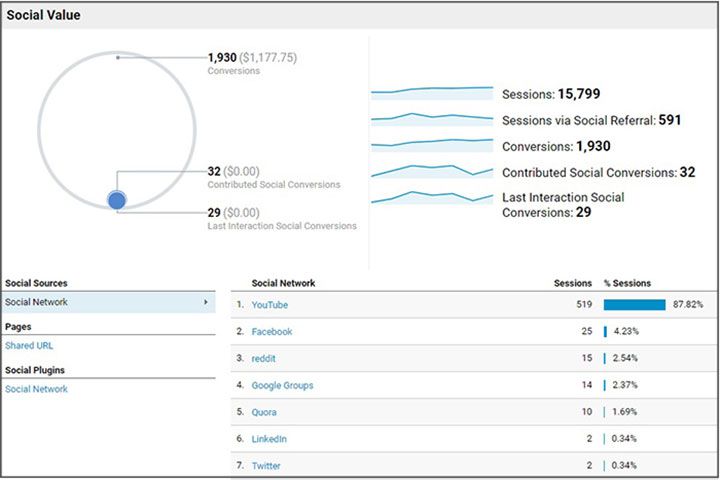Open the Google Groups link
720x480 pixels.
tap(282, 385)
